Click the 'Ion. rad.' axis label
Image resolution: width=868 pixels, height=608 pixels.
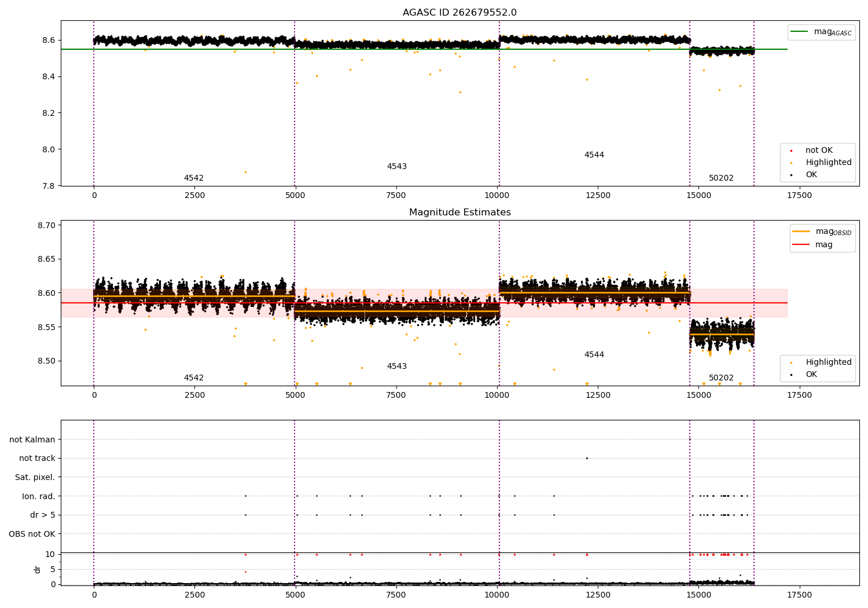(x=39, y=496)
